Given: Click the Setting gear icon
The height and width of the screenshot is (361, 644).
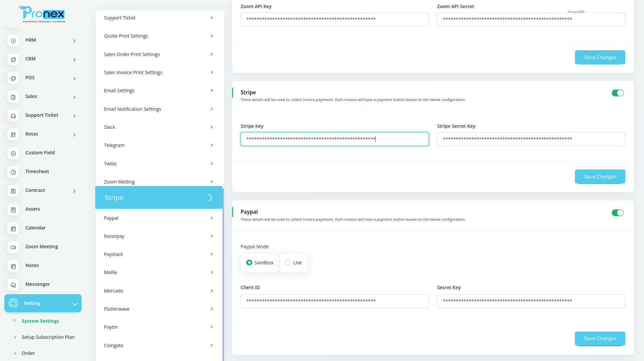Looking at the screenshot, I should click(13, 303).
